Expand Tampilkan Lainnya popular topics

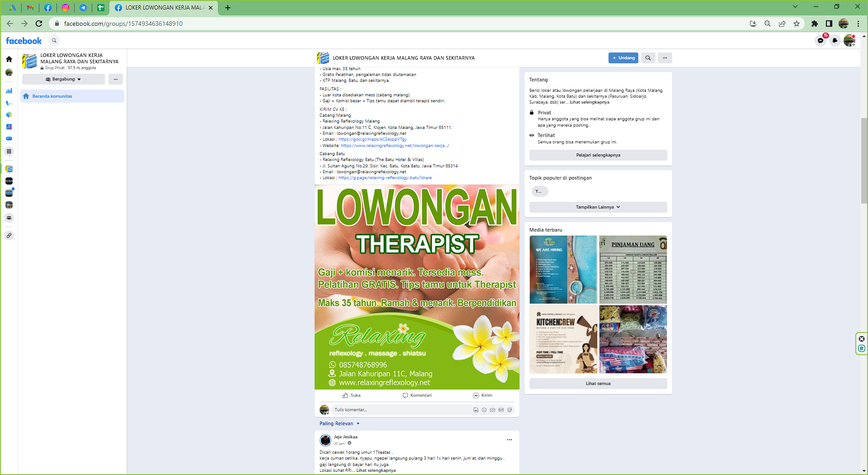pos(598,207)
